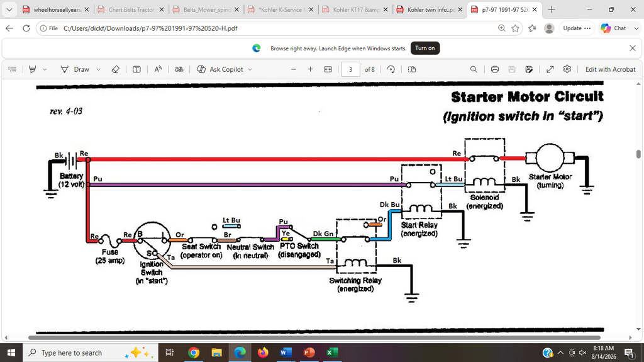This screenshot has width=644, height=362.
Task: Click the taskbar search box
Action: pyautogui.click(x=89, y=353)
